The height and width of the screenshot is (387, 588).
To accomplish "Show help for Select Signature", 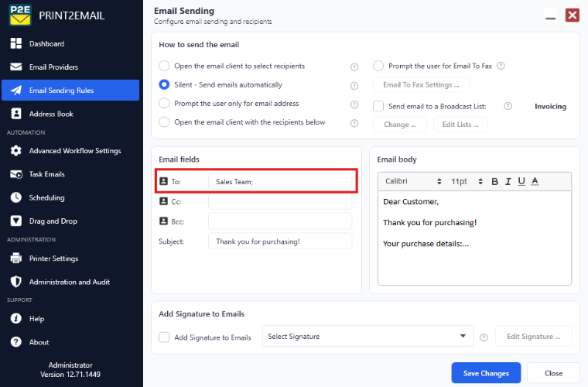I will [484, 337].
